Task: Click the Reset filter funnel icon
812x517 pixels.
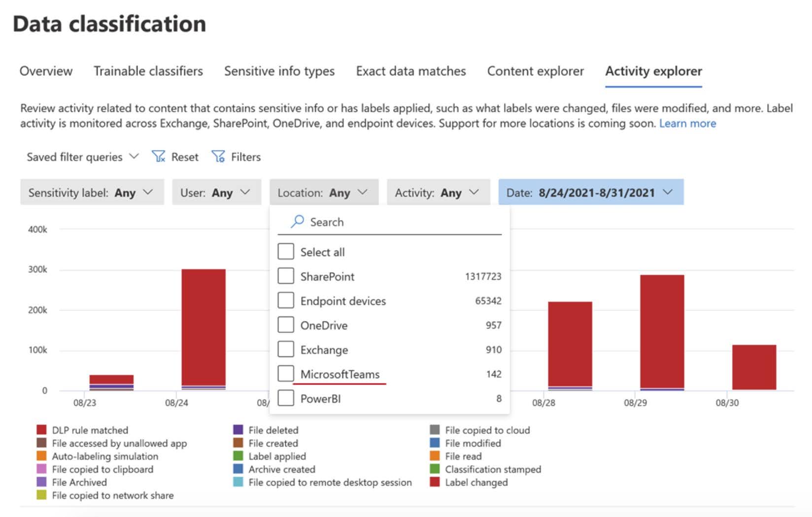Action: point(159,157)
